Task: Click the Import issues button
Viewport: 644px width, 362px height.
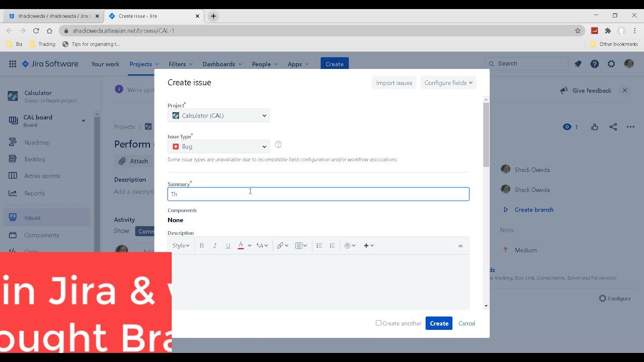Action: click(394, 83)
